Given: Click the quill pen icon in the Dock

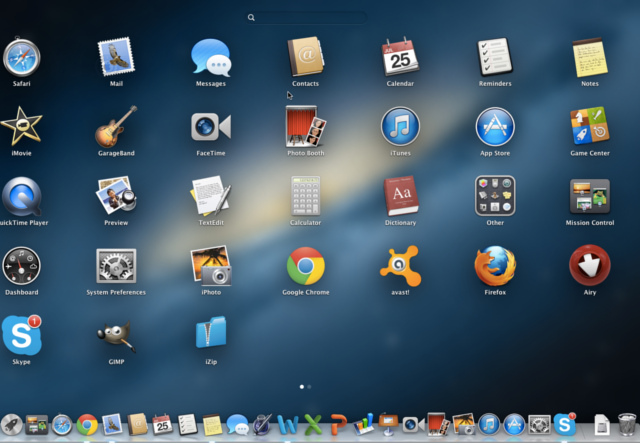Looking at the screenshot, I should click(262, 424).
